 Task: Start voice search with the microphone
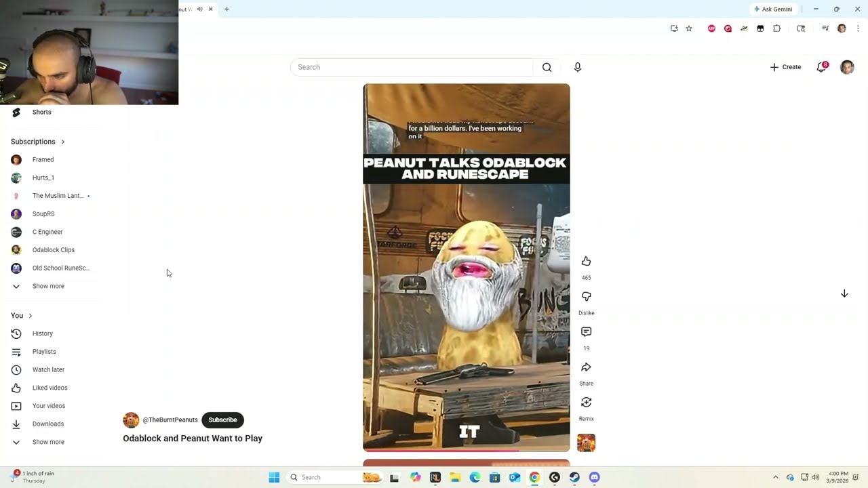click(578, 67)
